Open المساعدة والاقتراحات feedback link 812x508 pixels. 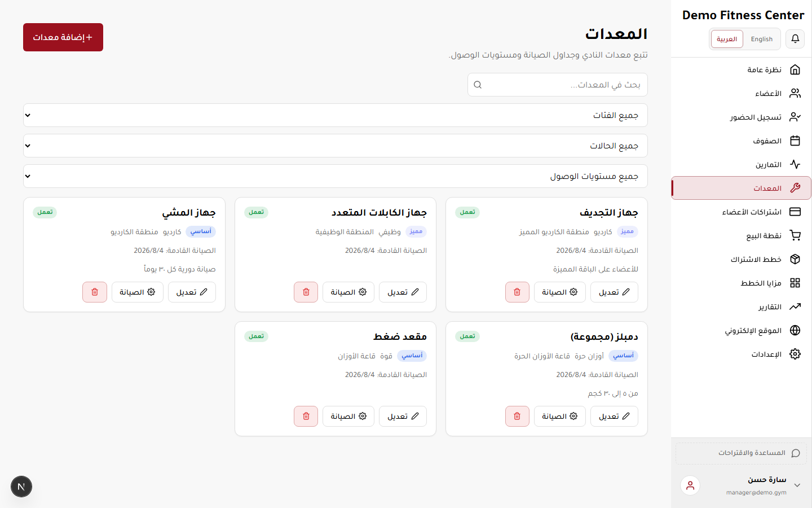(x=741, y=453)
